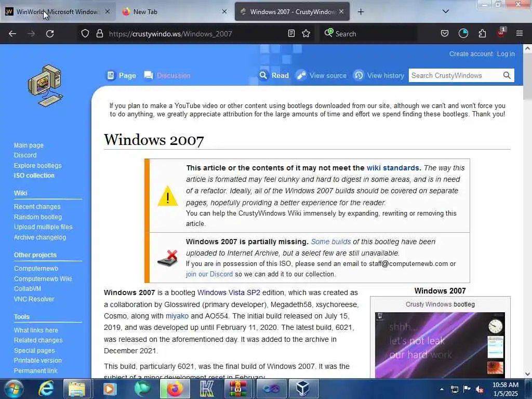Click the URL address bar field
Image resolution: width=532 pixels, height=399 pixels.
click(195, 34)
